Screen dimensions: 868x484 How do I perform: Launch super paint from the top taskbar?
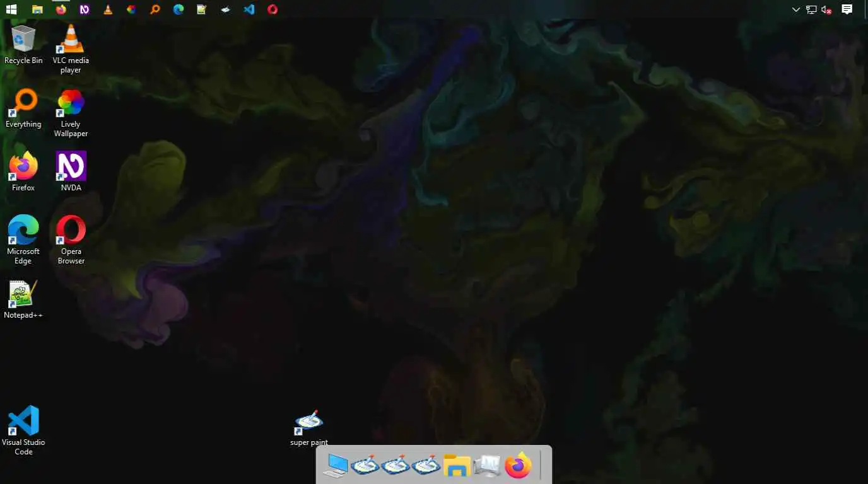pos(225,9)
